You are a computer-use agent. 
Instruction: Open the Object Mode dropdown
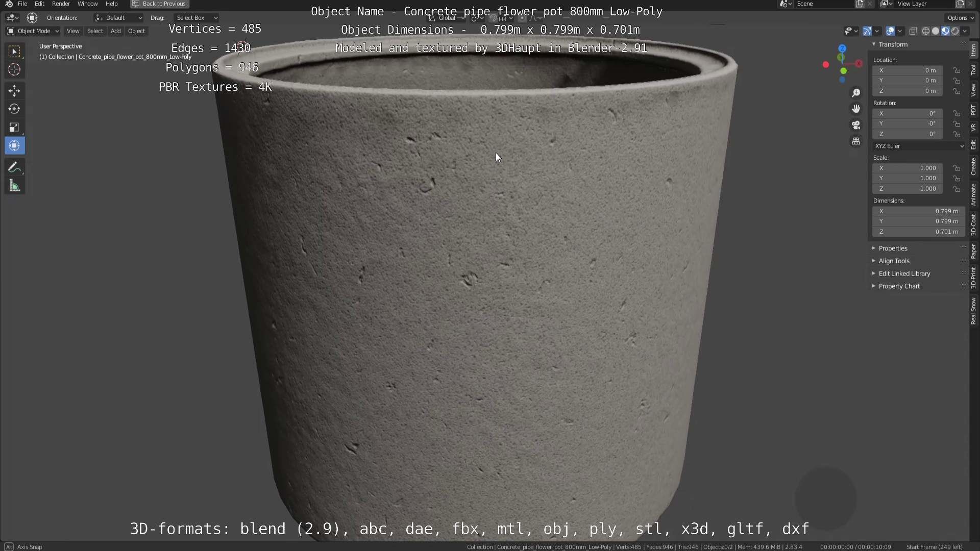click(33, 31)
